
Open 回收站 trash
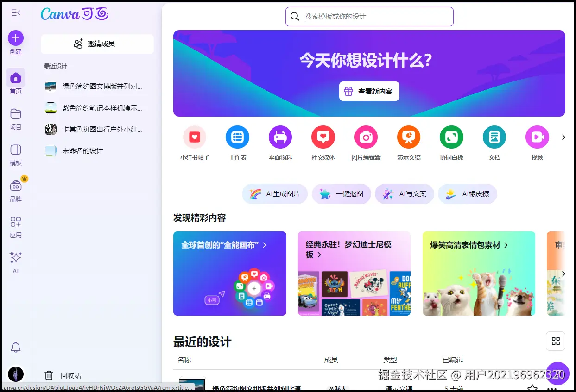coord(63,375)
